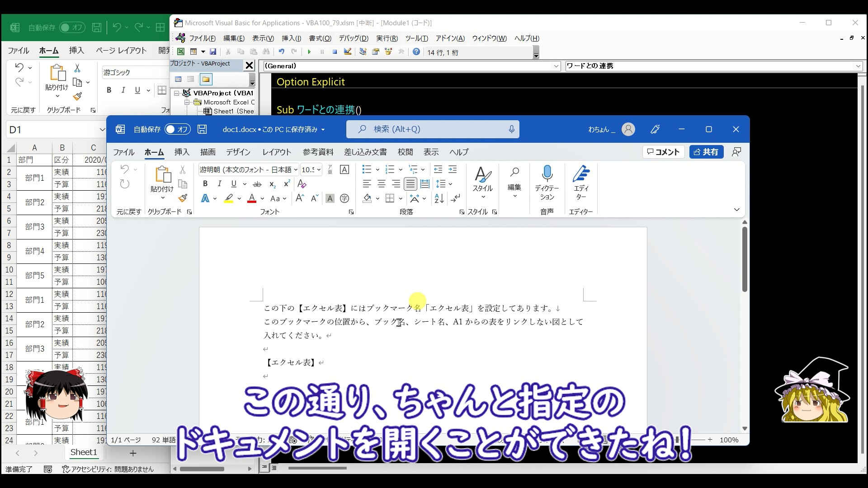
Task: Toggle AutoSave switch in Word title bar
Action: pos(177,129)
